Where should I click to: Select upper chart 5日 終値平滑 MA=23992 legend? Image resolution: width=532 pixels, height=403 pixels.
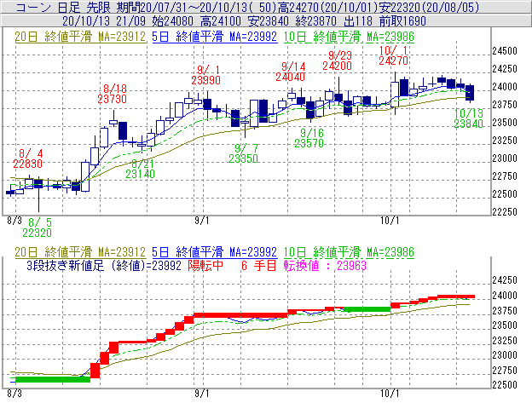pyautogui.click(x=215, y=37)
